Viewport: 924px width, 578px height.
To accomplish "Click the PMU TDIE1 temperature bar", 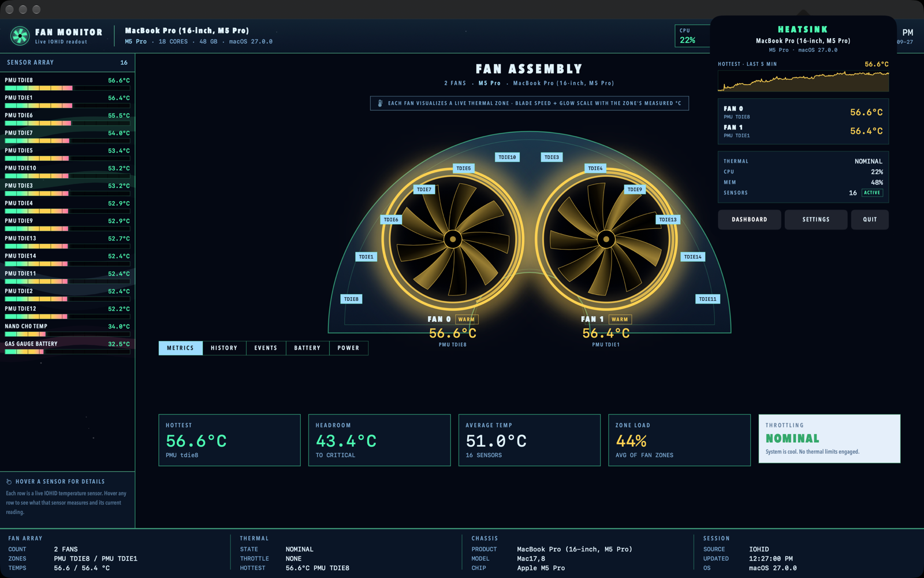I will (67, 106).
